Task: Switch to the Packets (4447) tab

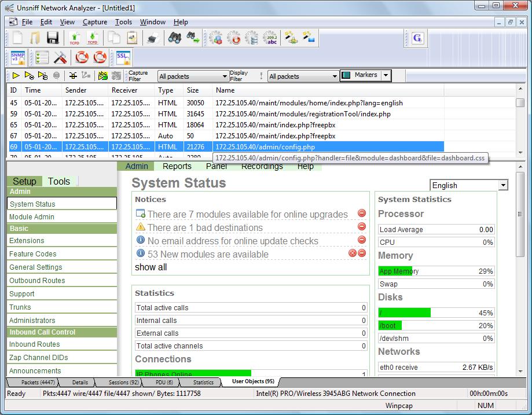Action: coord(37,383)
